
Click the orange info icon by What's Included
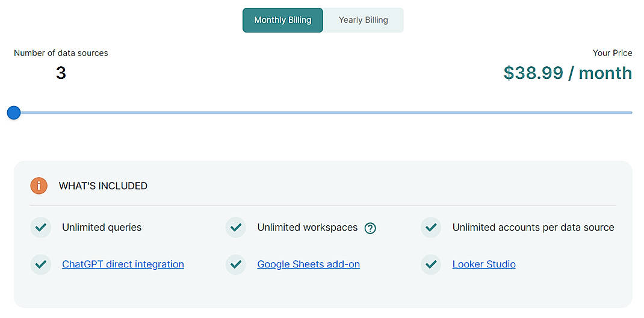tap(39, 185)
